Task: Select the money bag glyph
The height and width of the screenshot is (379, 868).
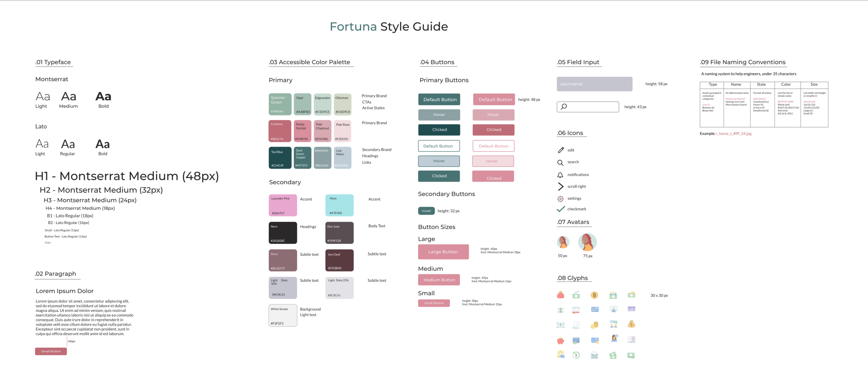Action: point(632,324)
